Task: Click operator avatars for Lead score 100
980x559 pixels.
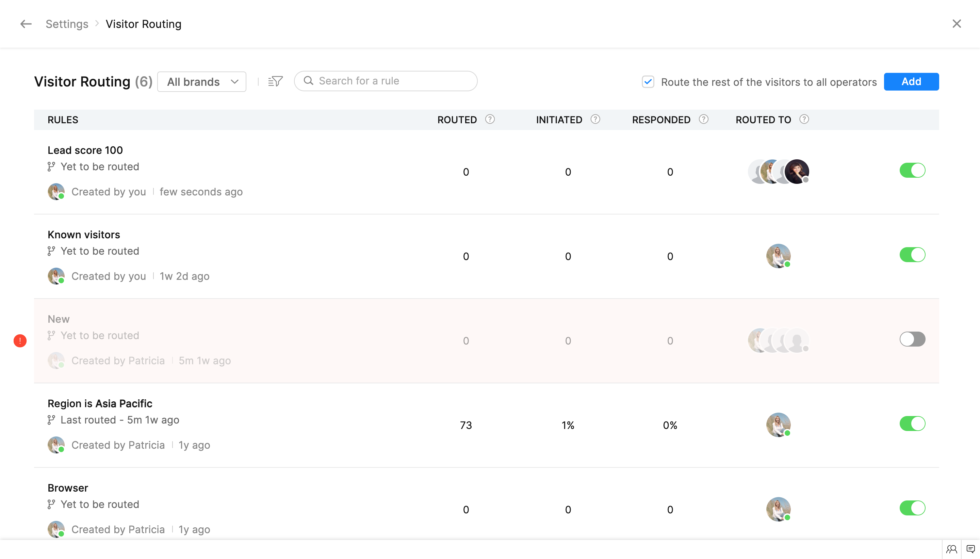Action: (778, 172)
